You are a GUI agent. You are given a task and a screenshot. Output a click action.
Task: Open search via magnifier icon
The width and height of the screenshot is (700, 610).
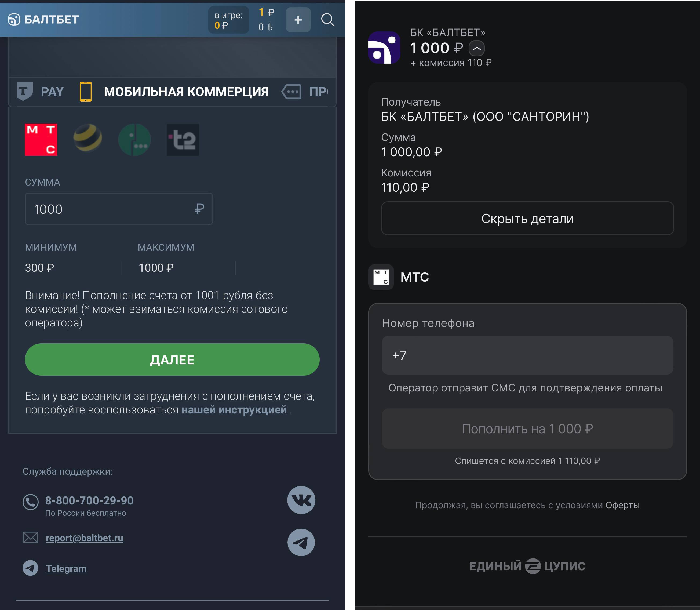(x=327, y=20)
